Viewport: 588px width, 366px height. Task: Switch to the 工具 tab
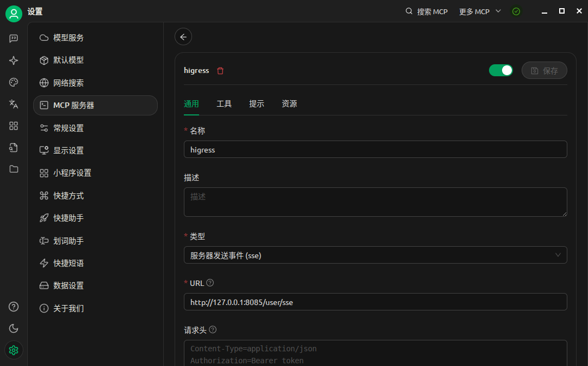coord(224,103)
